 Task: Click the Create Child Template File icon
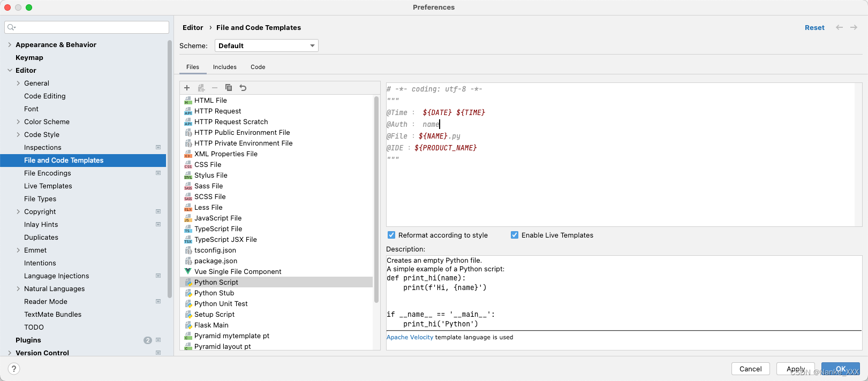[x=201, y=88]
